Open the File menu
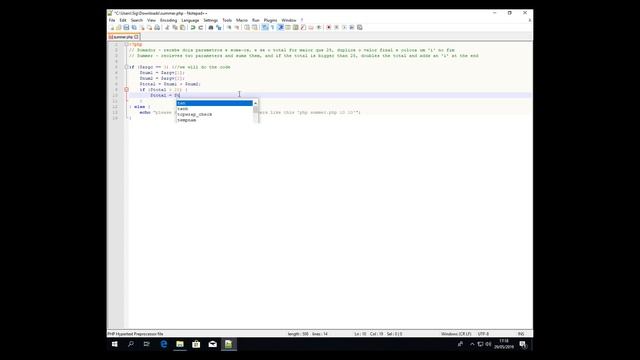 pos(112,20)
